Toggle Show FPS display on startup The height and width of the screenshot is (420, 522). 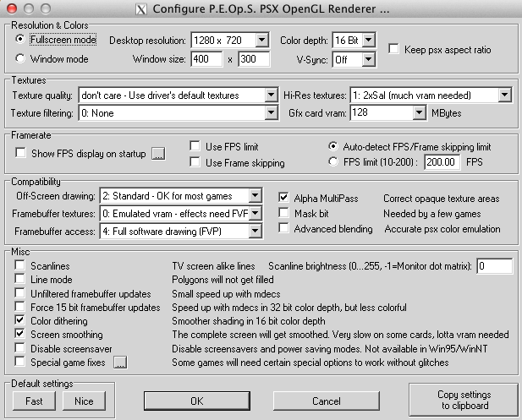[20, 153]
